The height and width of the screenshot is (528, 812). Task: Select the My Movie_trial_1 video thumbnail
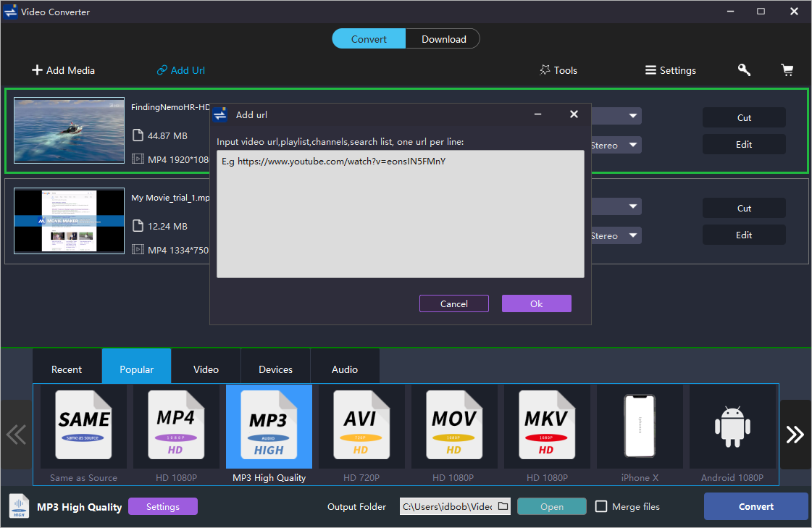[69, 220]
